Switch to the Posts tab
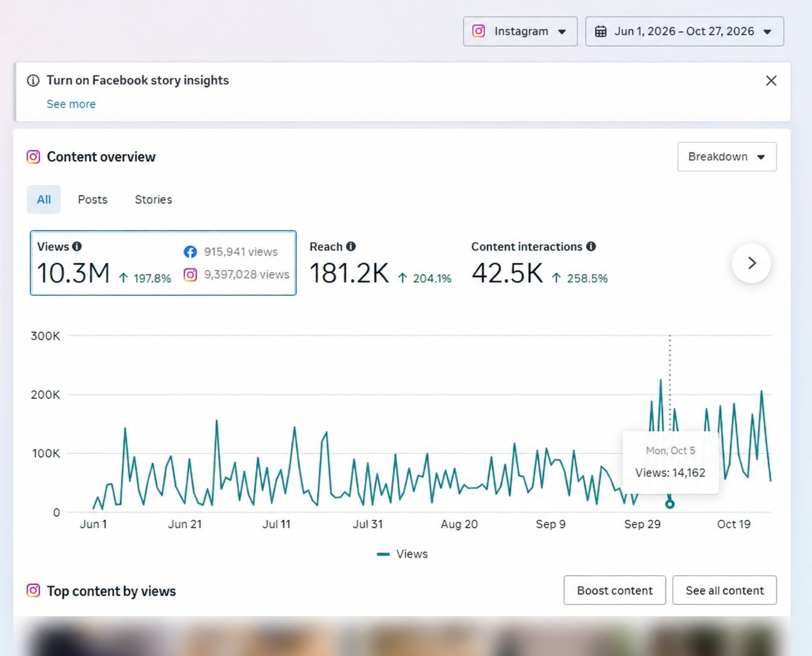 coord(92,200)
